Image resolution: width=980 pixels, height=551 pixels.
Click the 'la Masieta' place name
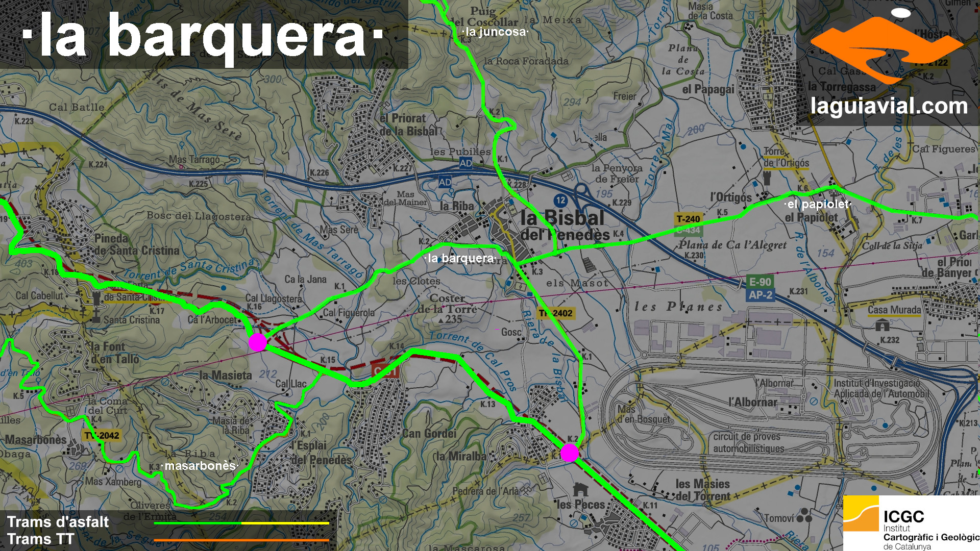[226, 375]
